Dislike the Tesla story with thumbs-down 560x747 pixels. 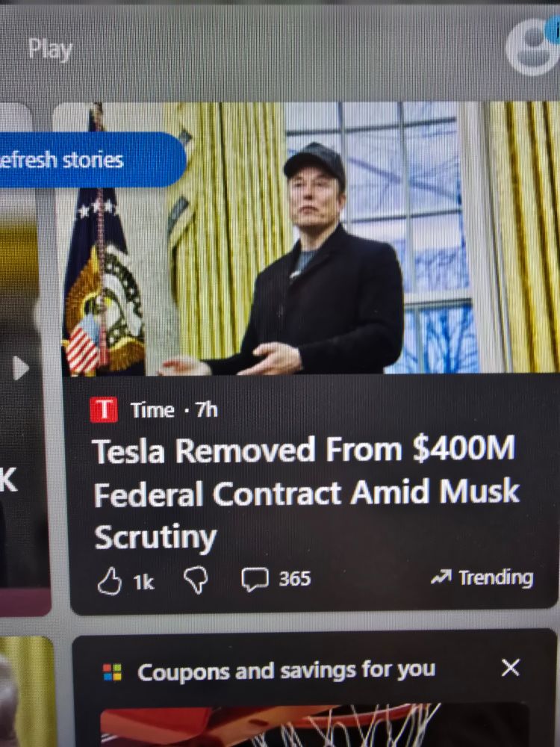196,580
